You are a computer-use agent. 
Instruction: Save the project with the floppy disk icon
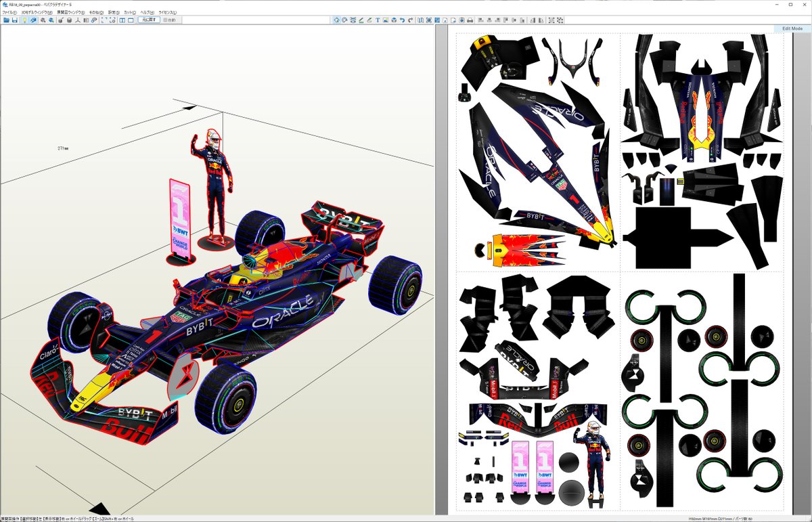15,20
